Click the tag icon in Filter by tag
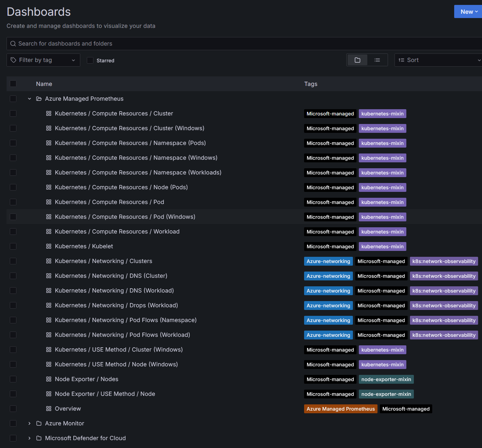 (13, 60)
